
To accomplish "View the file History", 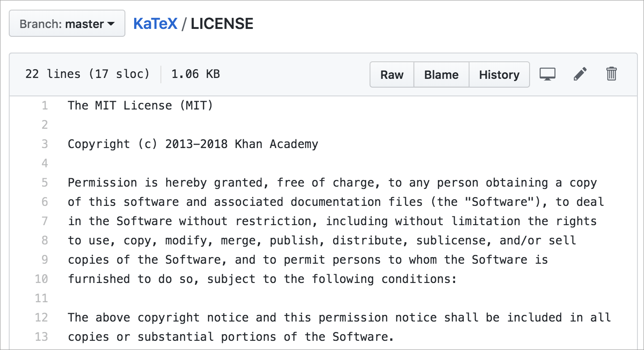I will pyautogui.click(x=499, y=74).
